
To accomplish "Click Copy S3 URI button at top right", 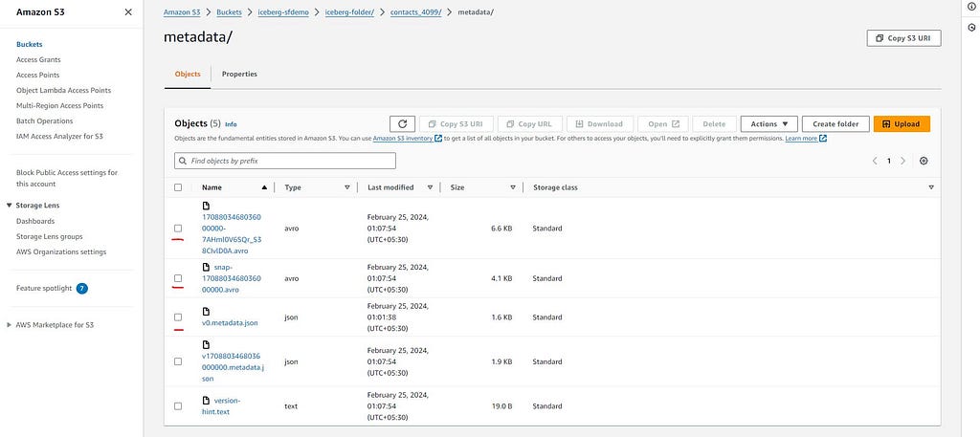I will [903, 38].
